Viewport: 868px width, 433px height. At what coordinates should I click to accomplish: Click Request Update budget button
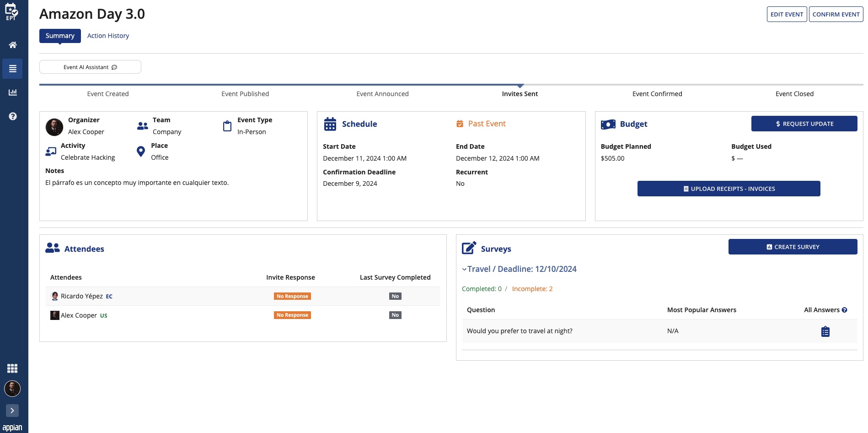pos(804,124)
